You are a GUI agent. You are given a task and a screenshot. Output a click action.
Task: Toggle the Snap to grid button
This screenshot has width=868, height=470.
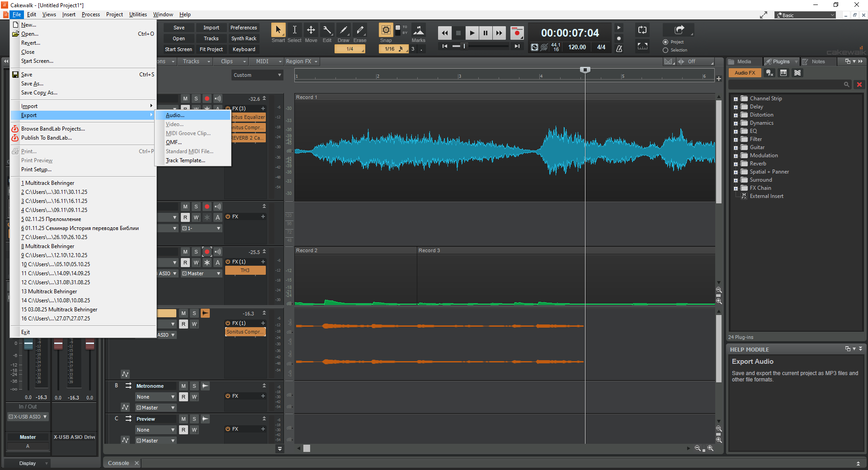(x=386, y=30)
